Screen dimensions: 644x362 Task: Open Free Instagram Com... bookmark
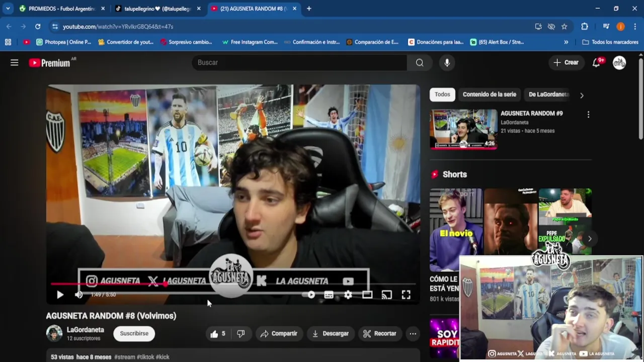250,42
